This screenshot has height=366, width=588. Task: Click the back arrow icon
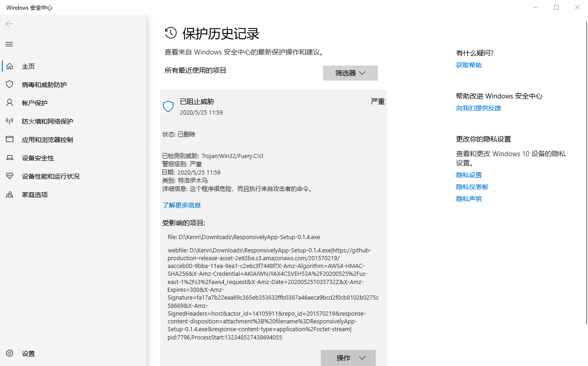click(9, 24)
